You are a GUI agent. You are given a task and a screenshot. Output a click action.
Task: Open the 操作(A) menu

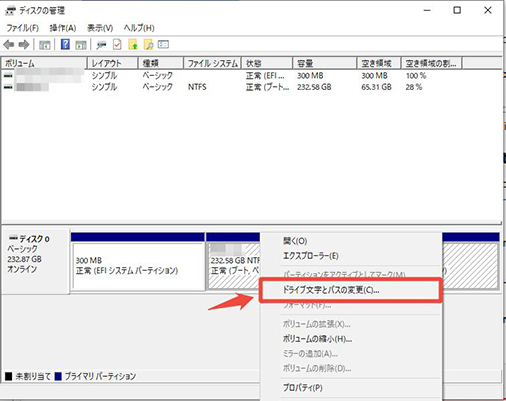coord(63,28)
